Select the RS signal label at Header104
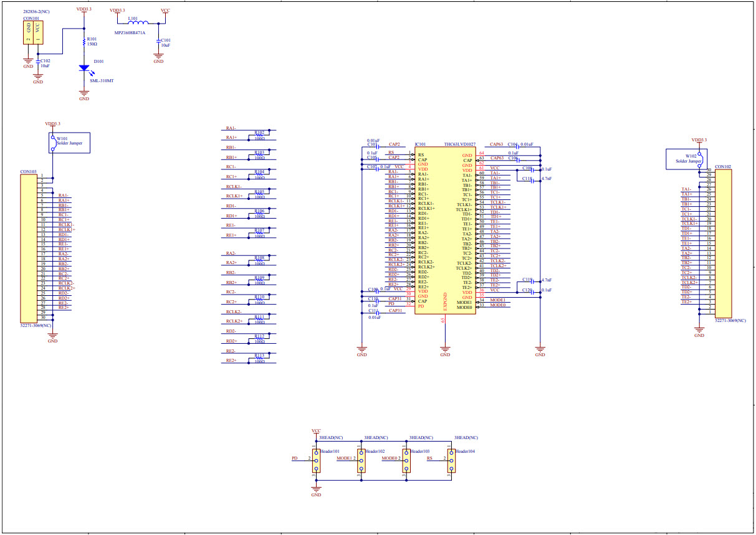The image size is (756, 535). tap(429, 458)
